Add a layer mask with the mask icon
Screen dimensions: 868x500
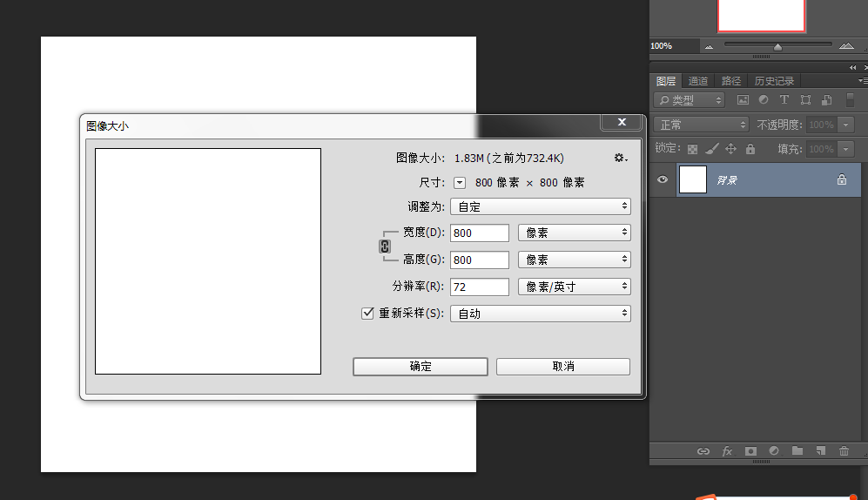[750, 451]
